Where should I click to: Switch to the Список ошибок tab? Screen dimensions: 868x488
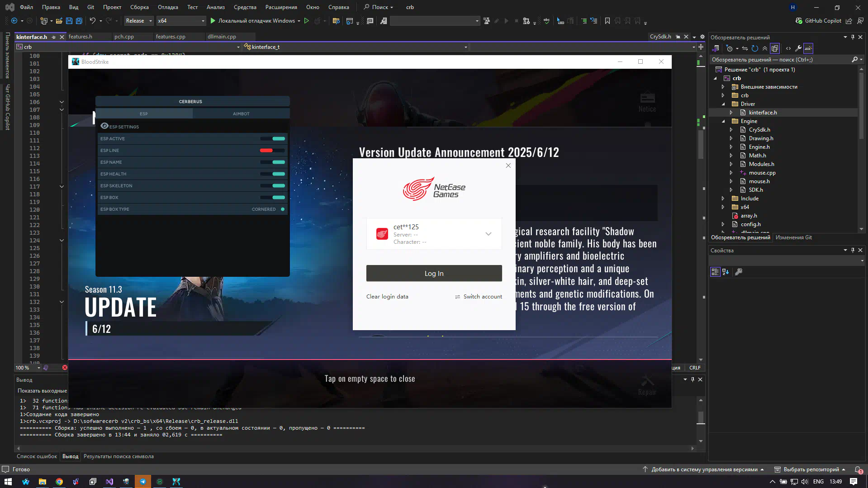[37, 456]
